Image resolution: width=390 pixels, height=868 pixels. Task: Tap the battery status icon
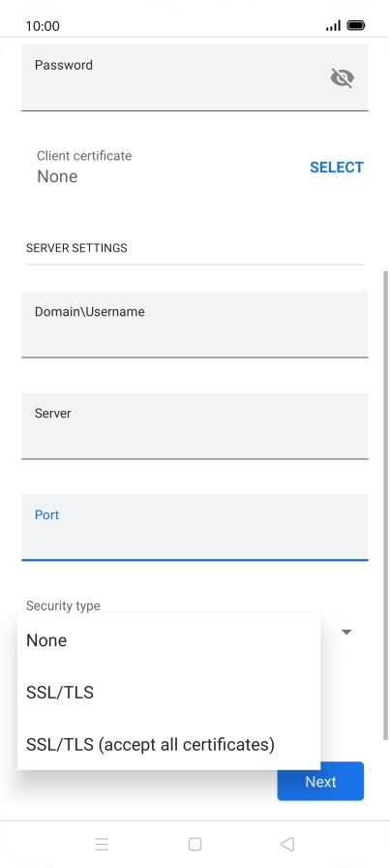pyautogui.click(x=356, y=25)
